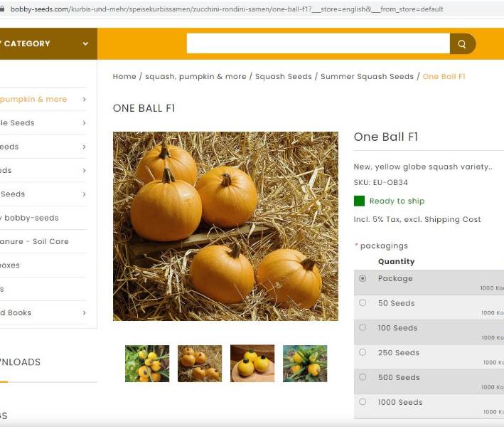View first thumbnail of squash on plant

pos(147,364)
